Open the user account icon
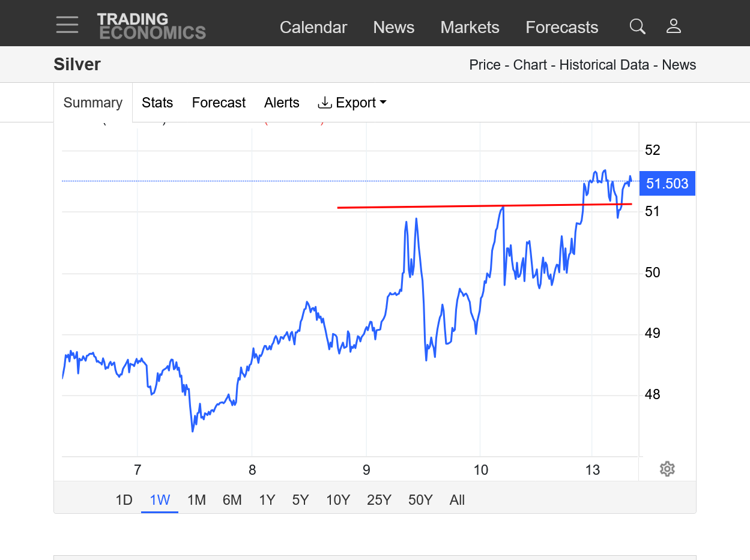This screenshot has height=560, width=750. point(673,26)
